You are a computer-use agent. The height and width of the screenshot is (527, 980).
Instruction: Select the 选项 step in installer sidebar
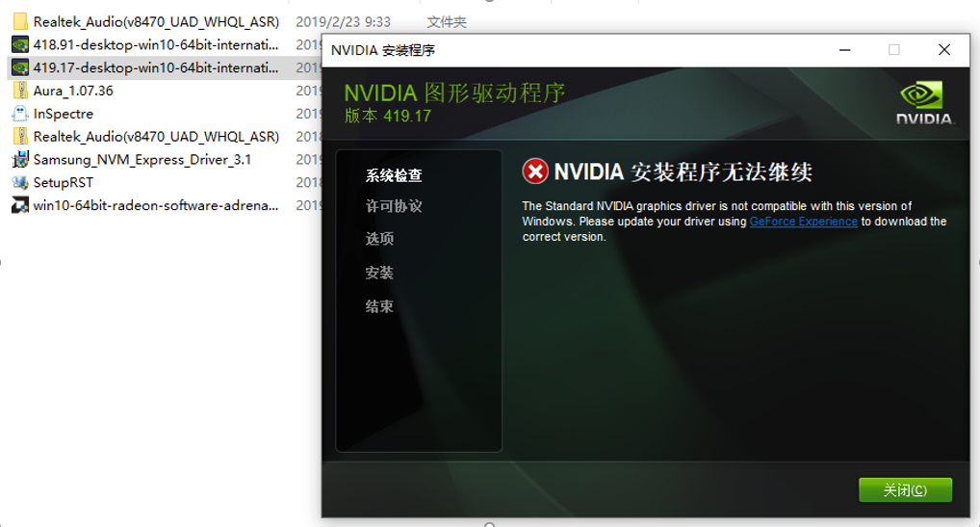click(x=379, y=239)
